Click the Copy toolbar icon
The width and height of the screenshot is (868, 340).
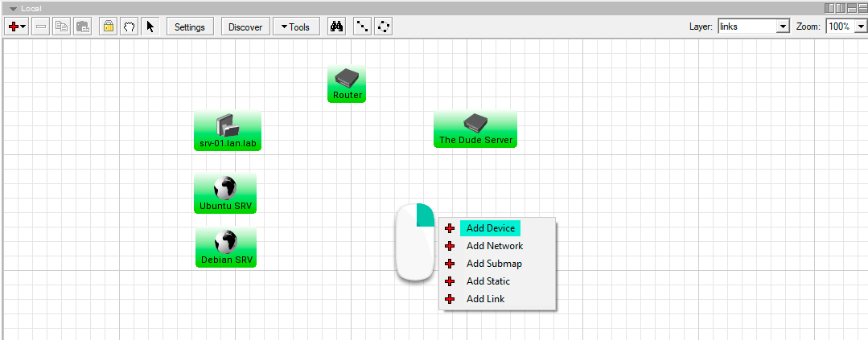coord(61,27)
